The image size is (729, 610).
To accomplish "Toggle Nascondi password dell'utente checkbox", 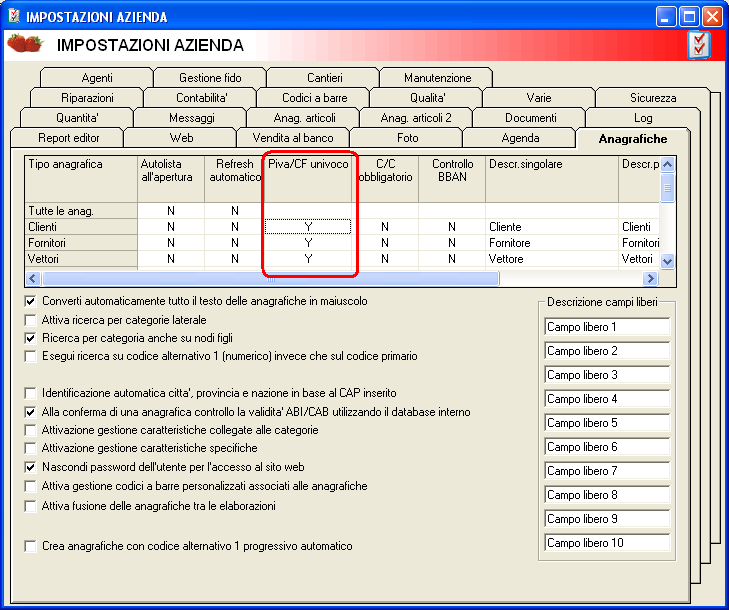I will [30, 467].
